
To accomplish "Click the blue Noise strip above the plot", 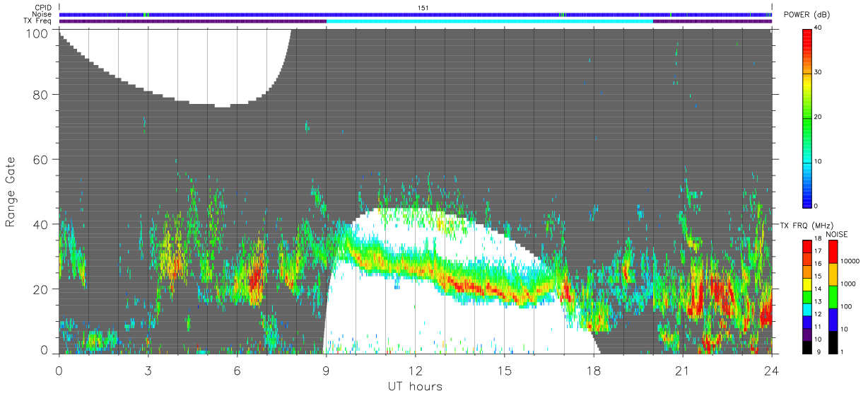I will 415,14.
